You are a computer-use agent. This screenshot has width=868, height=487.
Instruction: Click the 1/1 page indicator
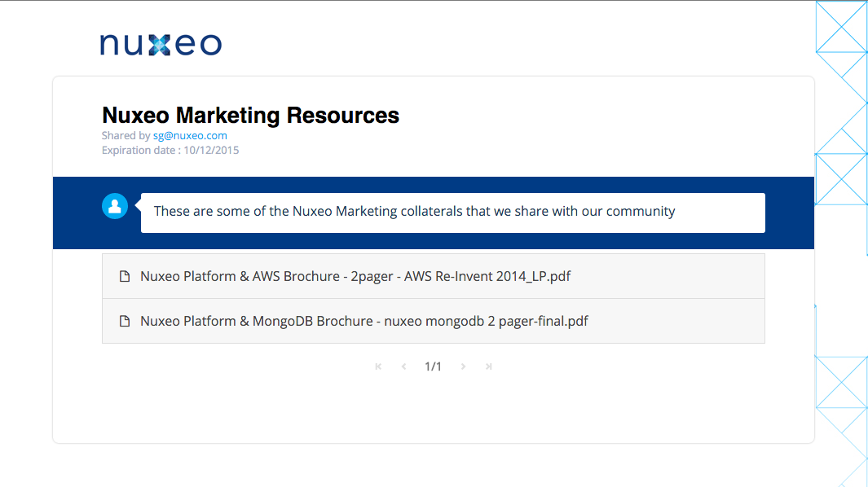coord(433,366)
